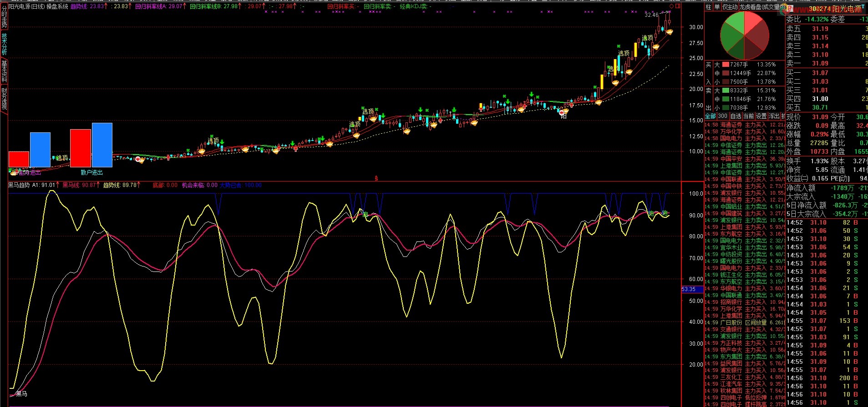Switch to the 技术分析 side tab
The image size is (868, 407).
(x=4, y=44)
